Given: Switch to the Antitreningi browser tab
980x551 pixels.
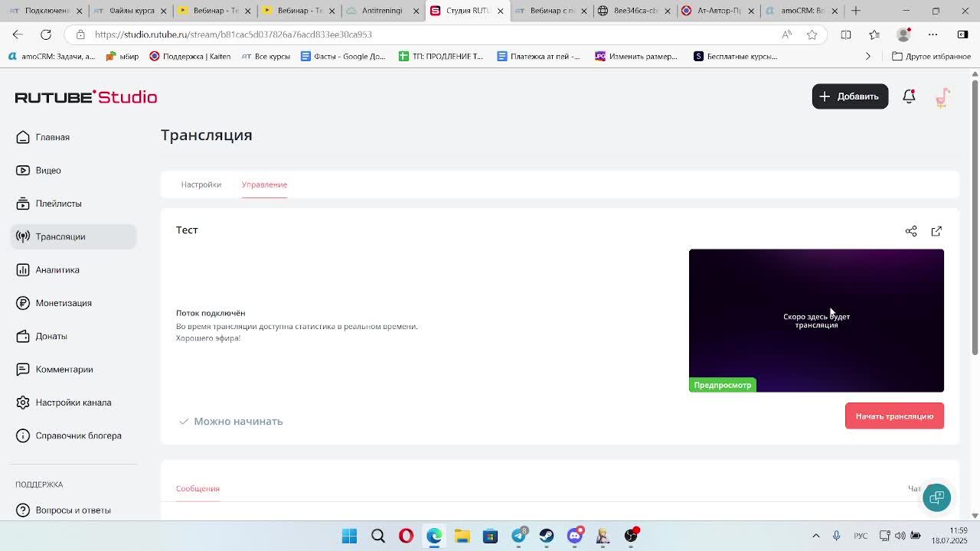Looking at the screenshot, I should tap(382, 11).
